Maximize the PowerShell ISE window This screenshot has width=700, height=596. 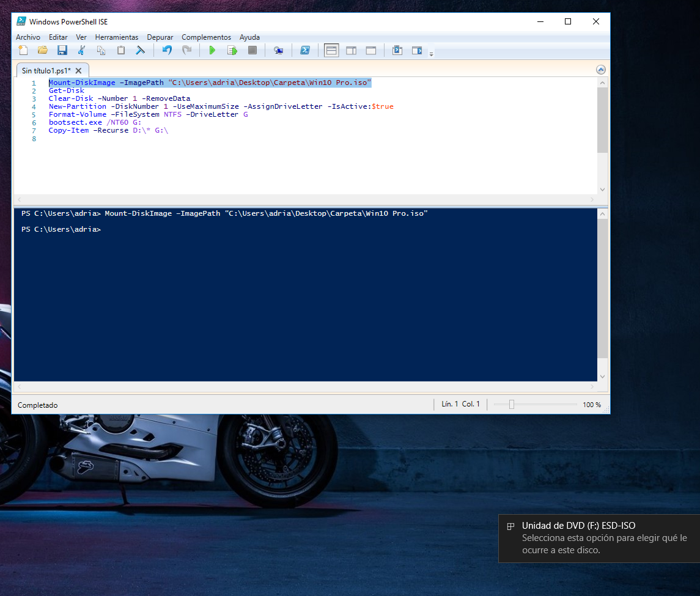point(568,21)
